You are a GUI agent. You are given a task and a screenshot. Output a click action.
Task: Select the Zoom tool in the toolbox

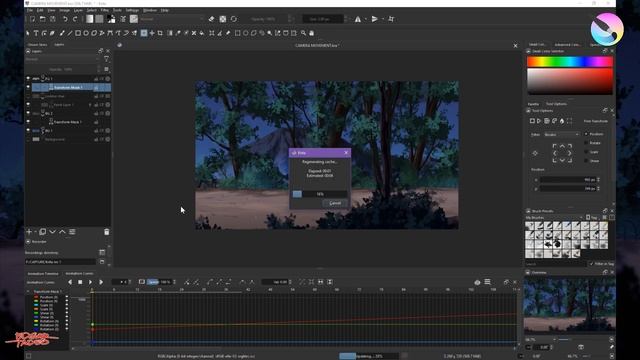pyautogui.click(x=304, y=33)
